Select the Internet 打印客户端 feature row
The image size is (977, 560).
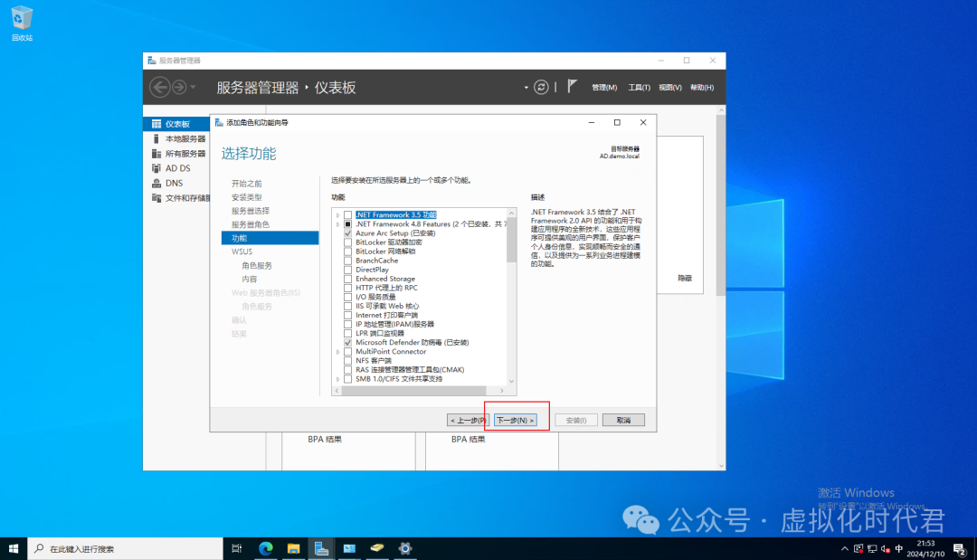pos(386,315)
